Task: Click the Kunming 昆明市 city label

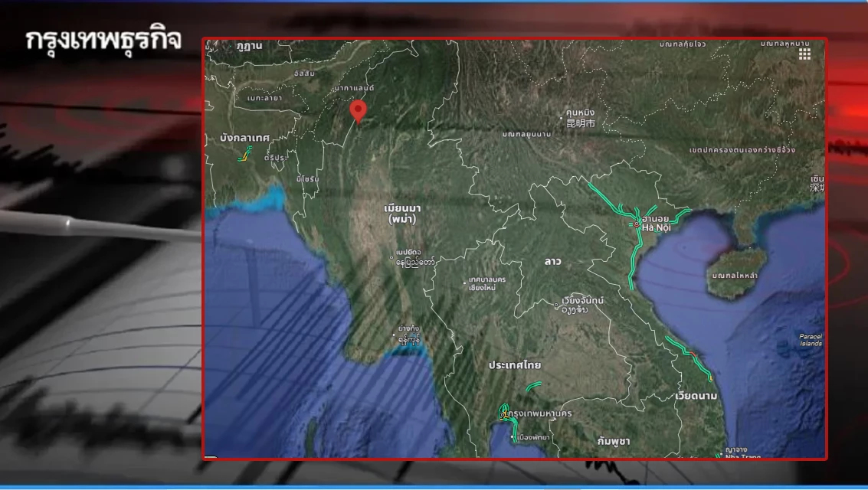Action: 580,117
